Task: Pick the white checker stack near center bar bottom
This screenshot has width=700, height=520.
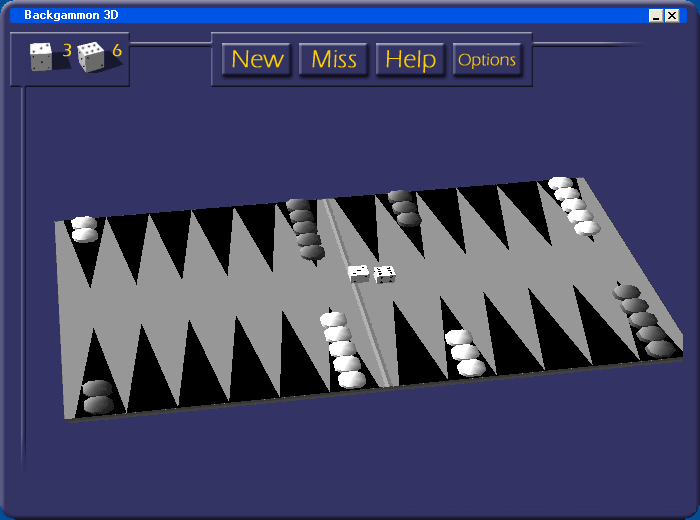Action: pyautogui.click(x=343, y=350)
